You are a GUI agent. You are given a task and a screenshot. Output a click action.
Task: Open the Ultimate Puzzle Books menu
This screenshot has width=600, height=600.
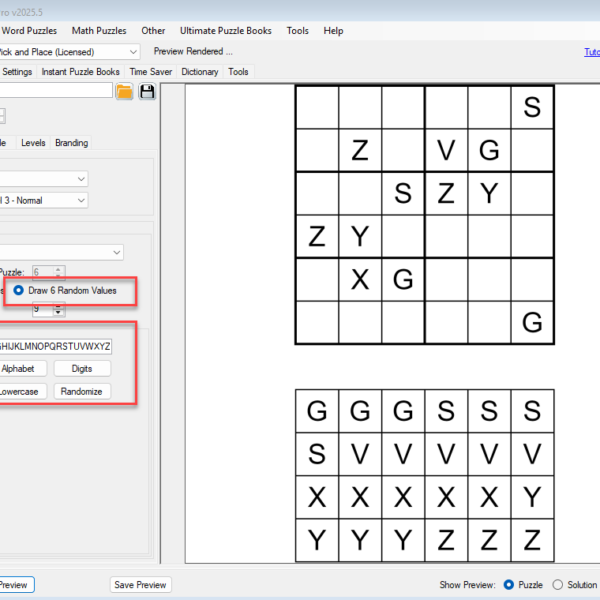(225, 31)
